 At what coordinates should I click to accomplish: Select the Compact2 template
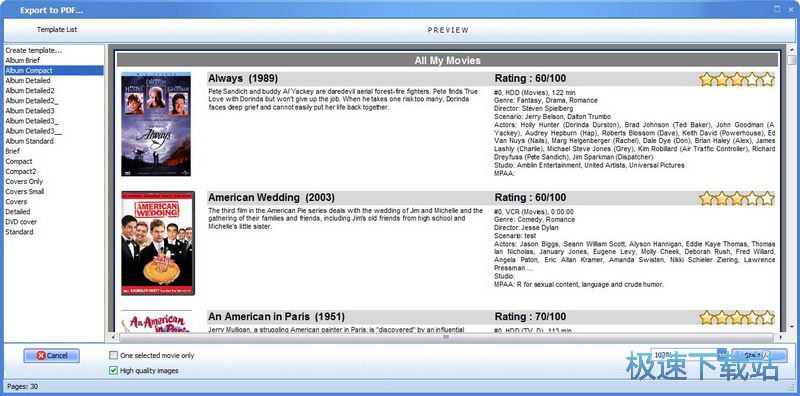[x=21, y=171]
